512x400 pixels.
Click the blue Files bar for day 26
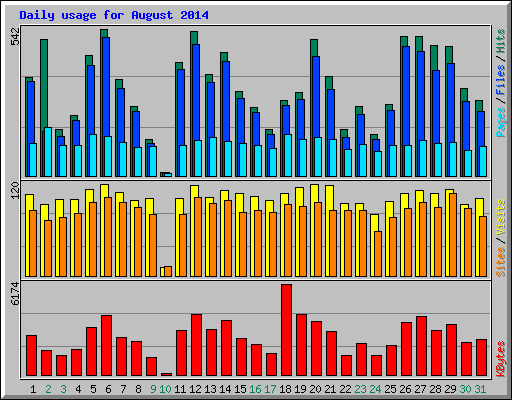406,96
